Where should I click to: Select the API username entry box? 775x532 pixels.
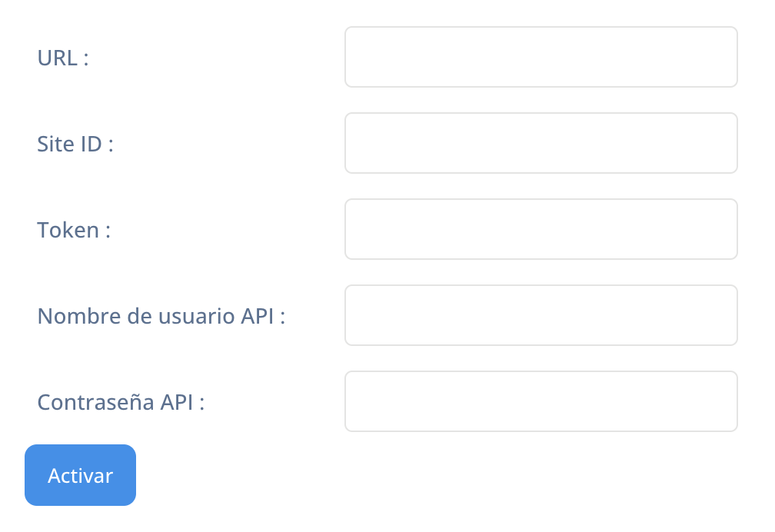pos(541,315)
